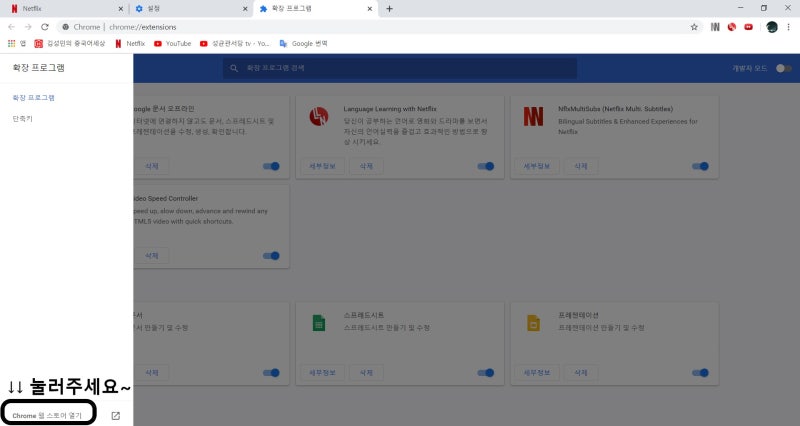Viewport: 800px width, 426px height.
Task: Reload the current page
Action: 45,27
